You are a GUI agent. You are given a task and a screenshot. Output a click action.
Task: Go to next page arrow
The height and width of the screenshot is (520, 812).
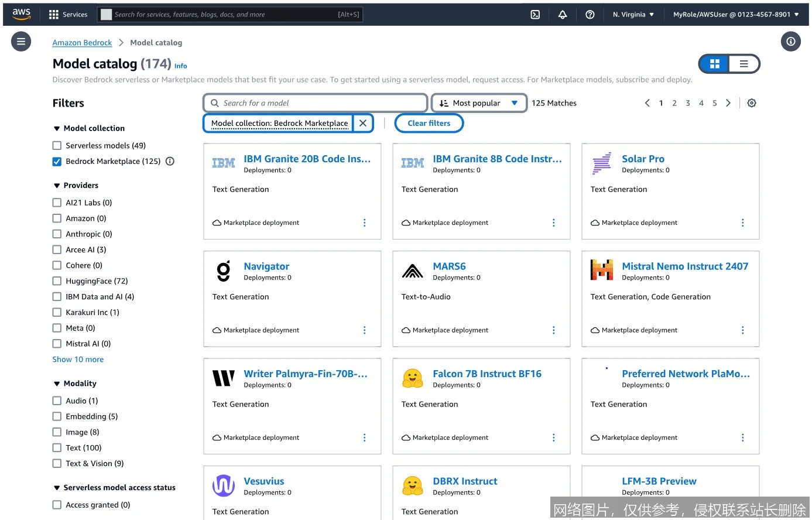[728, 103]
